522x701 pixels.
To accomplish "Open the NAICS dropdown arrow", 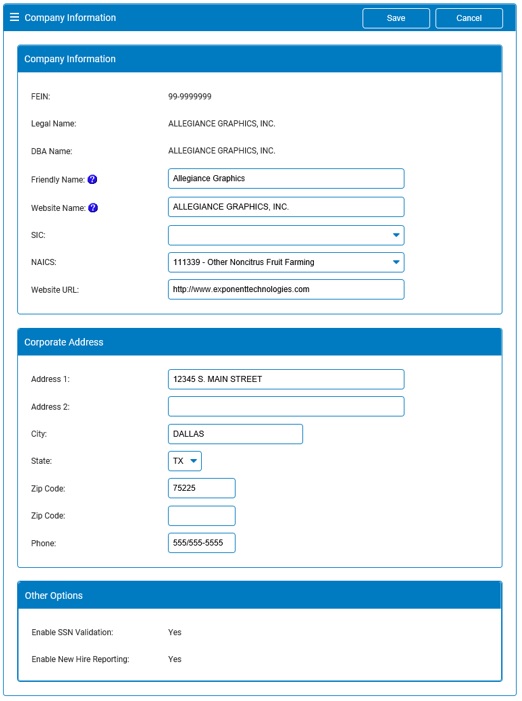I will coord(396,262).
